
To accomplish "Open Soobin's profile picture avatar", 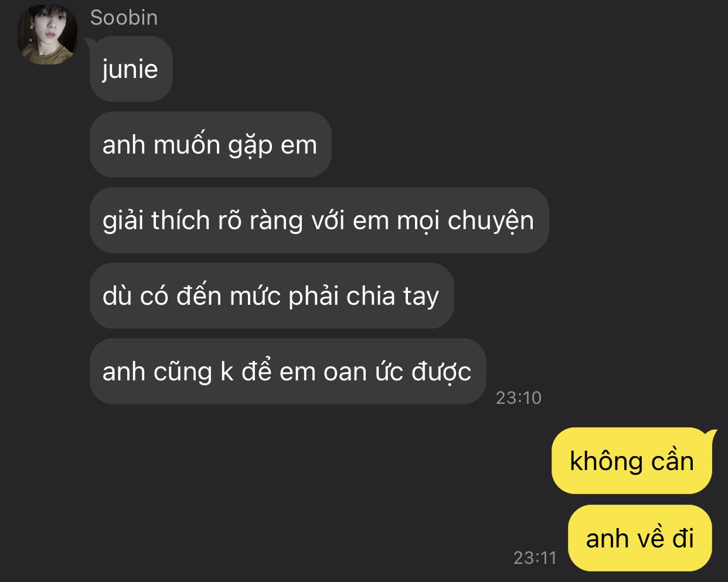I will [x=47, y=35].
